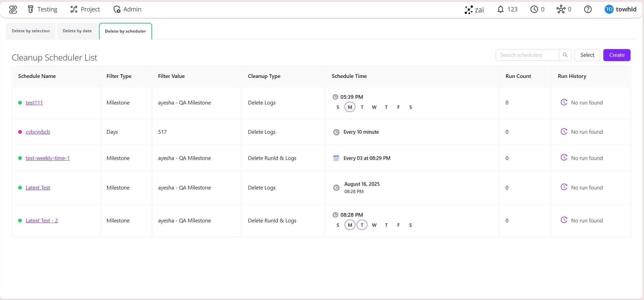644x300 pixels.
Task: Click the clock icon in top bar
Action: tap(534, 9)
